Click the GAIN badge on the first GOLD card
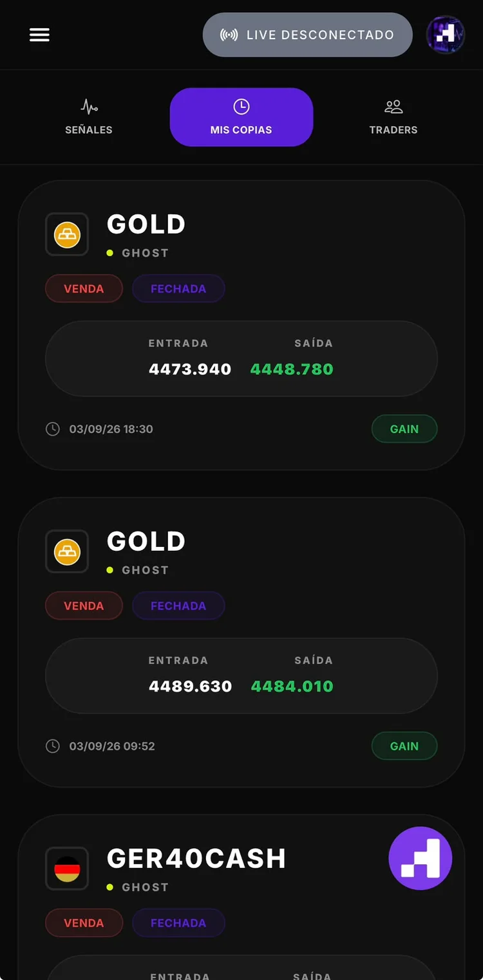This screenshot has width=483, height=980. tap(404, 429)
